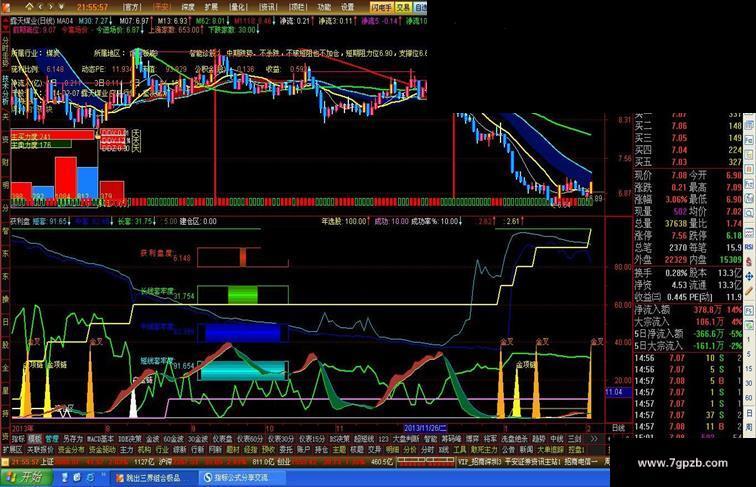The width and height of the screenshot is (756, 487).
Task: Click the 买二 7.06 order book row
Action: click(688, 126)
